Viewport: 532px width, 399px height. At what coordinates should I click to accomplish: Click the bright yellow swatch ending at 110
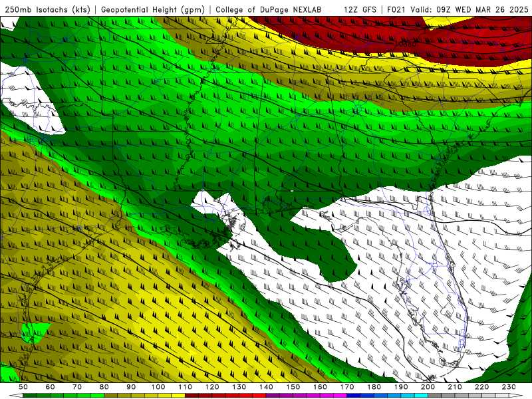click(178, 396)
